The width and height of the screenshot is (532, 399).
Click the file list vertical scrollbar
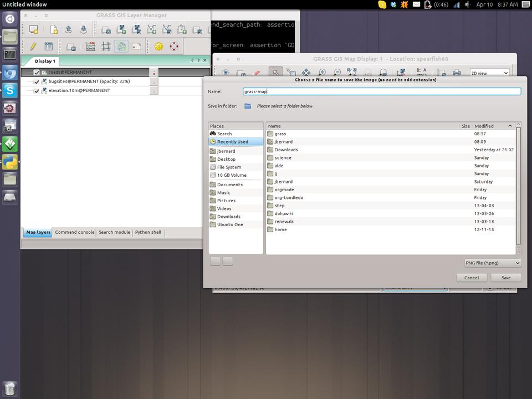coord(518,186)
